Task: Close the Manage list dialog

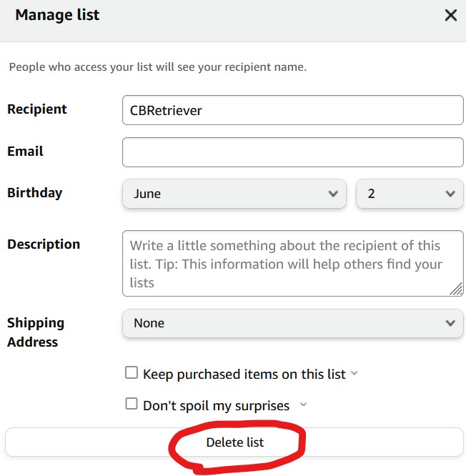Action: [x=450, y=15]
